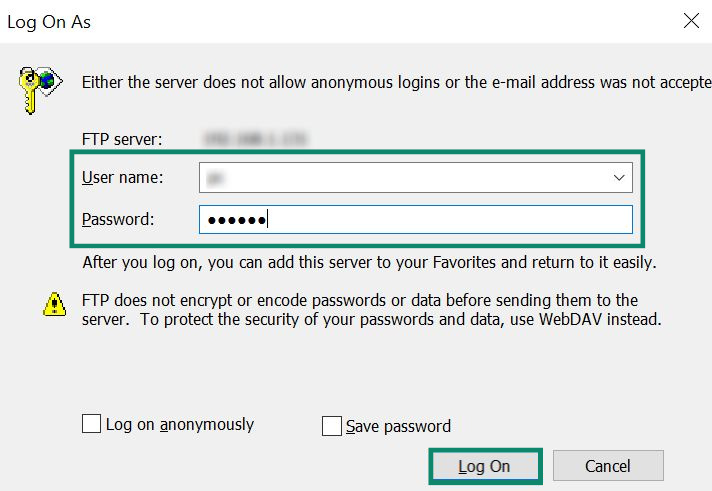Click the User name label

point(123,177)
